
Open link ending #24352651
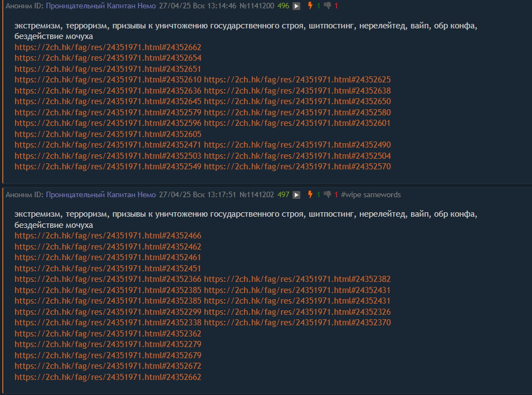pos(108,69)
